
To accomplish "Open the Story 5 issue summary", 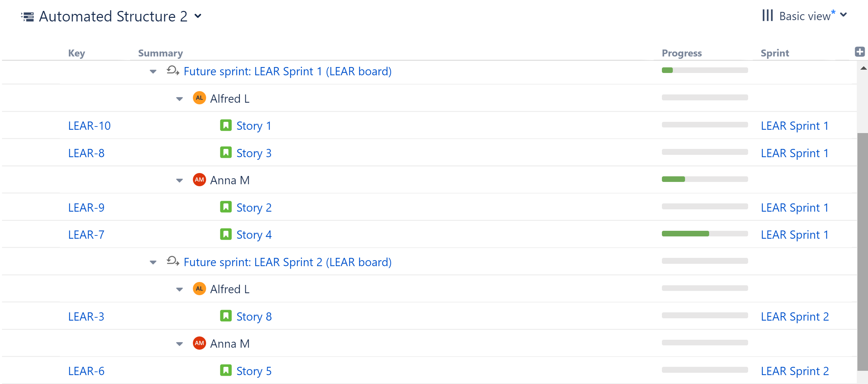I will click(254, 370).
